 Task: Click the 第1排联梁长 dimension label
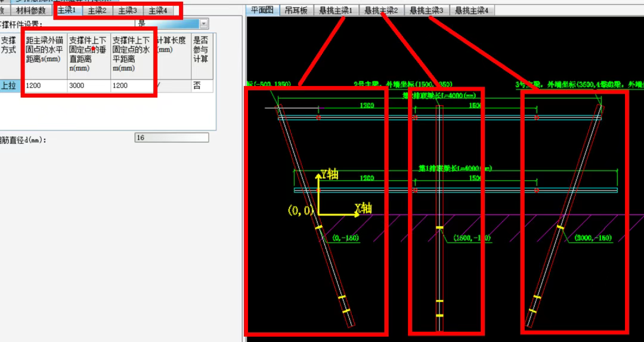point(455,168)
